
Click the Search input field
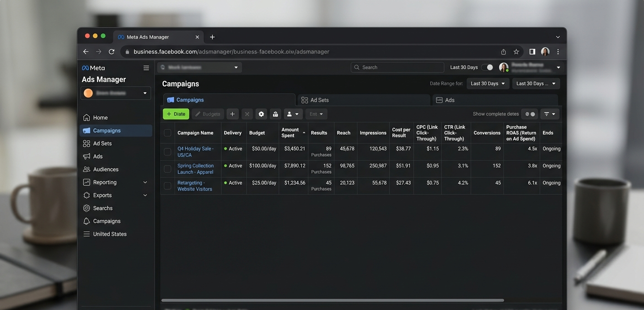pyautogui.click(x=397, y=67)
